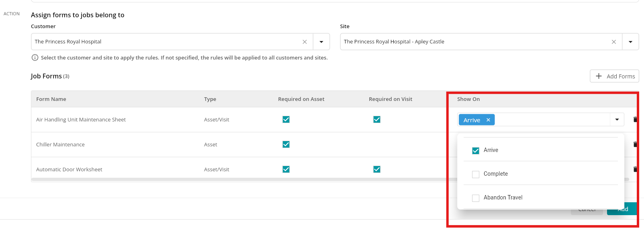Image resolution: width=644 pixels, height=228 pixels.
Task: Open the Site dropdown arrow
Action: (x=630, y=42)
